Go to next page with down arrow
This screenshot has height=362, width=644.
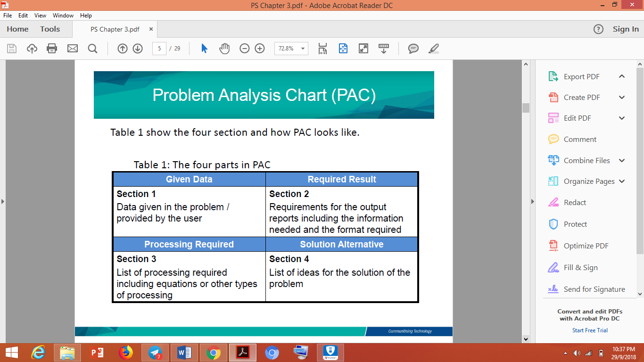pos(137,48)
